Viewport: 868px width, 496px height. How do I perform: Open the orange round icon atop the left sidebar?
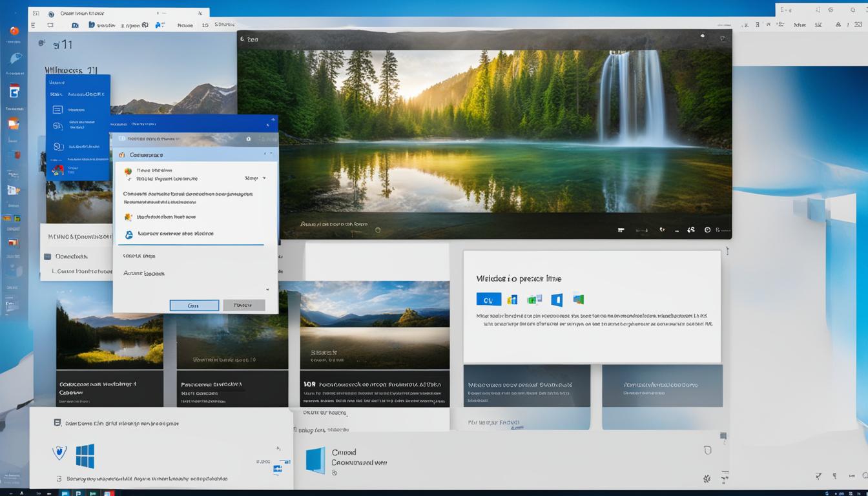pyautogui.click(x=14, y=30)
